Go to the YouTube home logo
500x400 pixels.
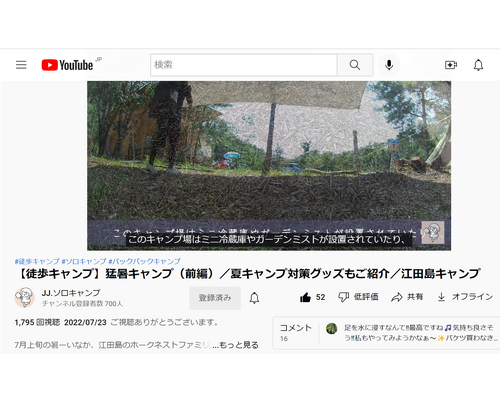click(67, 65)
